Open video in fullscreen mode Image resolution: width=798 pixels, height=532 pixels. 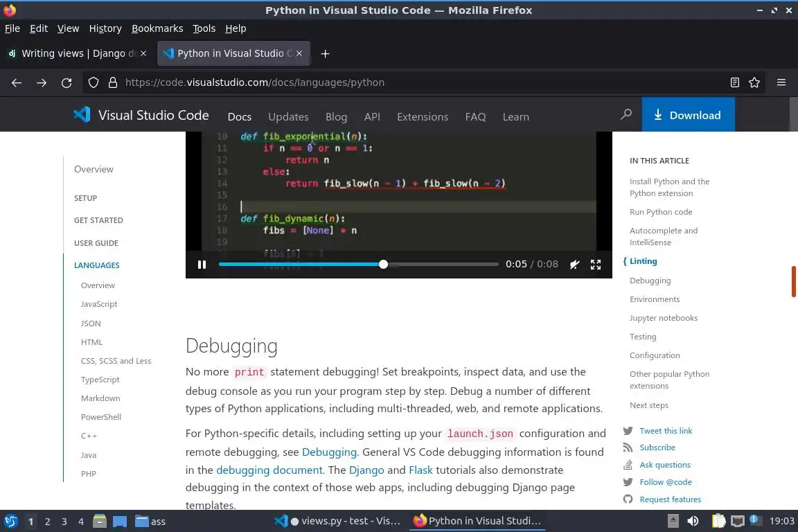pos(596,264)
